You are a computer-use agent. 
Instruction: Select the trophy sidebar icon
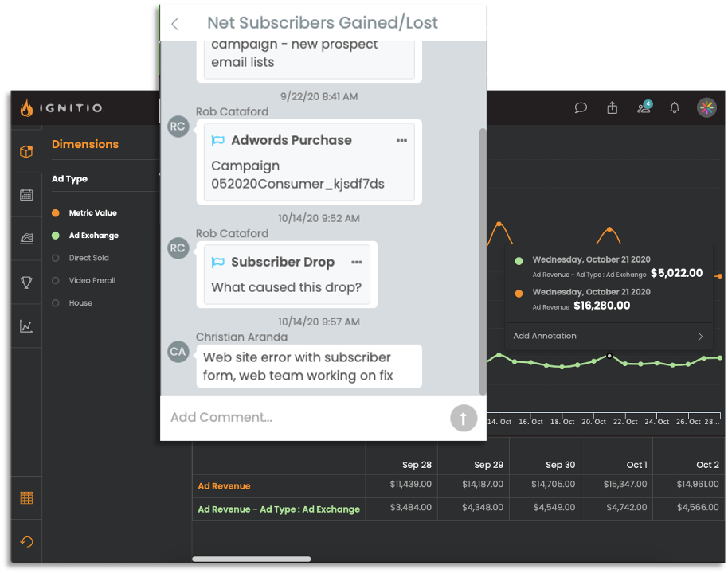26,282
